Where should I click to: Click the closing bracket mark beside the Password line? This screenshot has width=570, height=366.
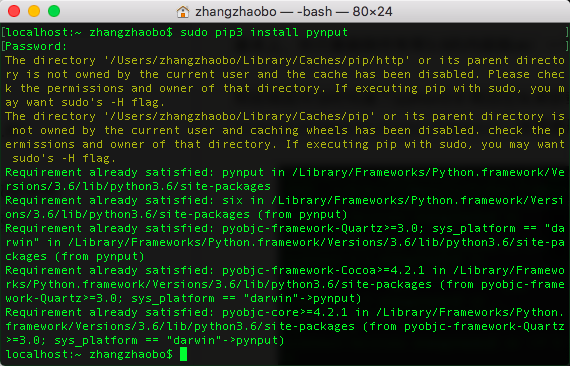[x=567, y=46]
